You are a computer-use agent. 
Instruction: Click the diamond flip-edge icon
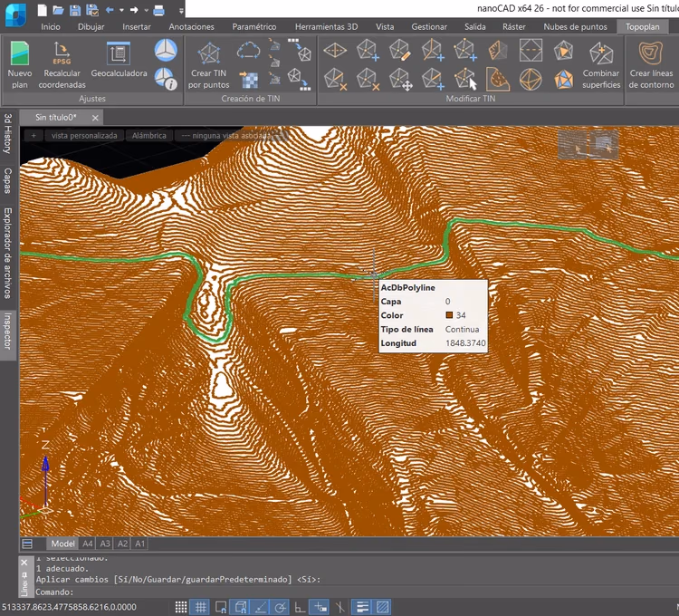[335, 50]
